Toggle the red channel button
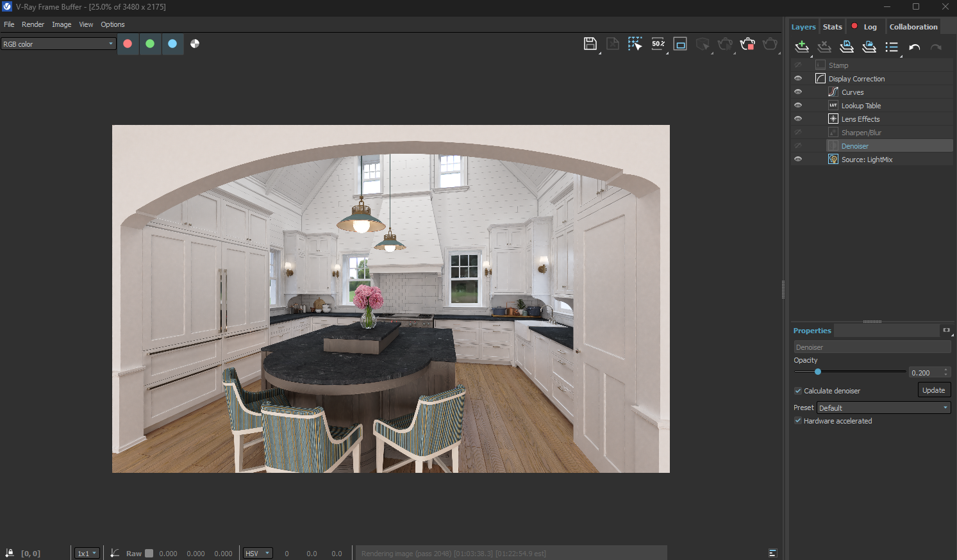Image resolution: width=957 pixels, height=560 pixels. coord(128,44)
